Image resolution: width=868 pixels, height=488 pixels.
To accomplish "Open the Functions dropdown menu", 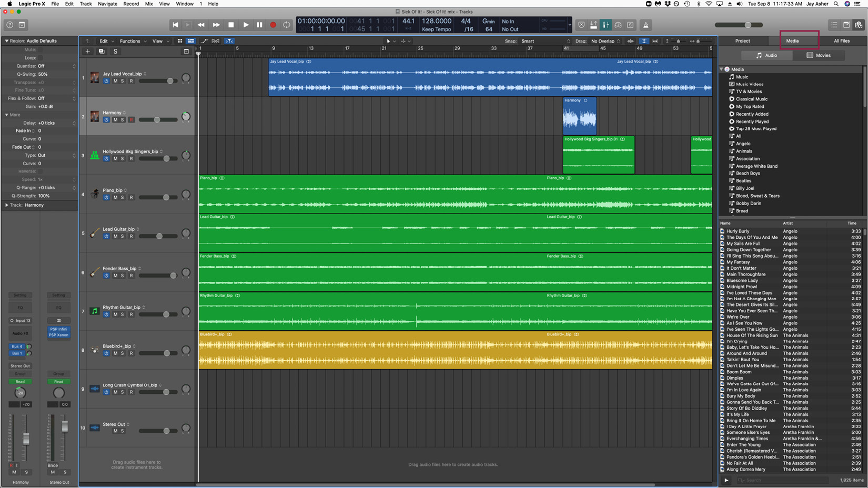I will 133,41.
